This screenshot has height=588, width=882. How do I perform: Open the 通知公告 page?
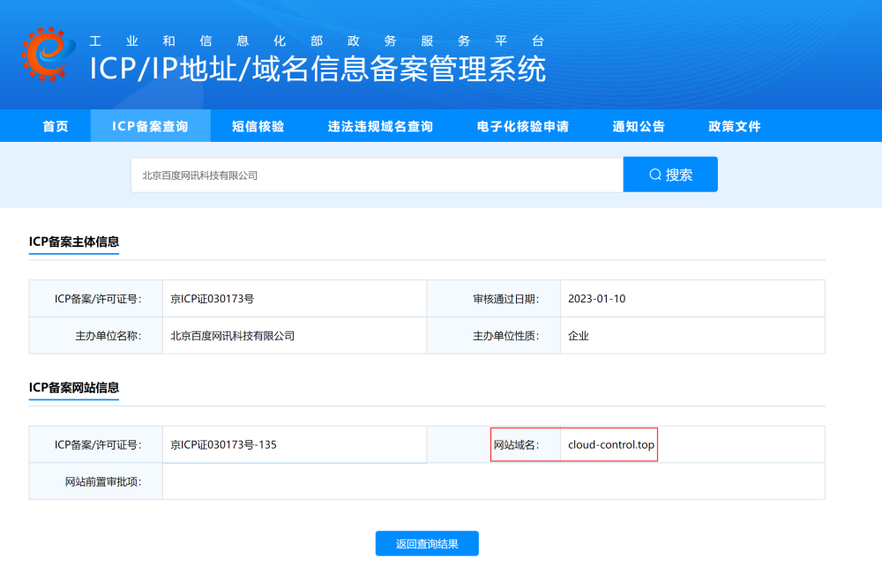[639, 126]
